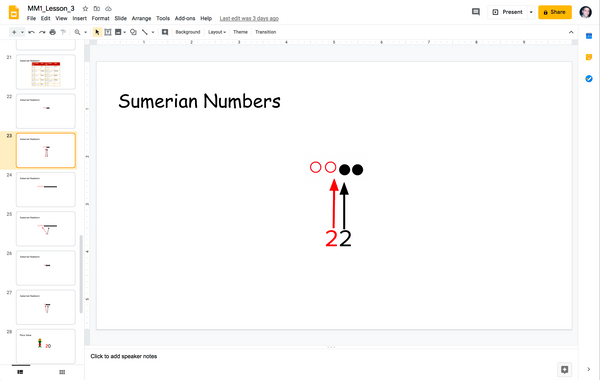Insert an image

click(118, 32)
